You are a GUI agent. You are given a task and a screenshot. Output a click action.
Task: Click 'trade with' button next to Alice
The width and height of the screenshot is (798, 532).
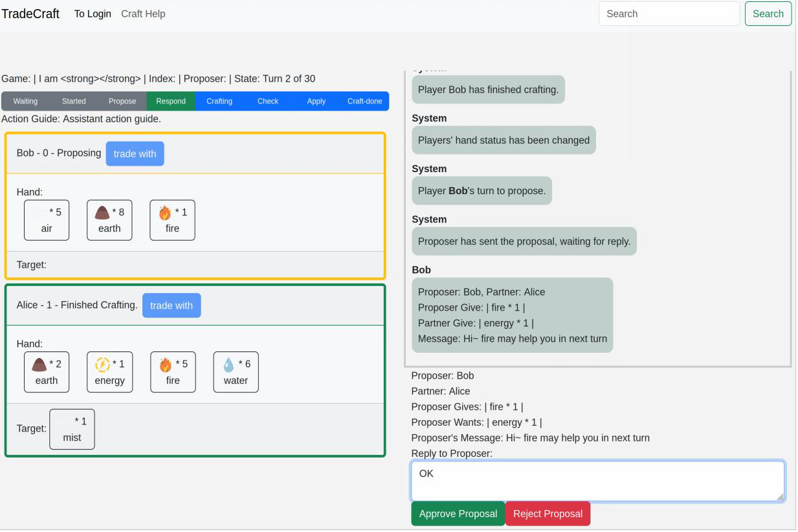point(172,305)
